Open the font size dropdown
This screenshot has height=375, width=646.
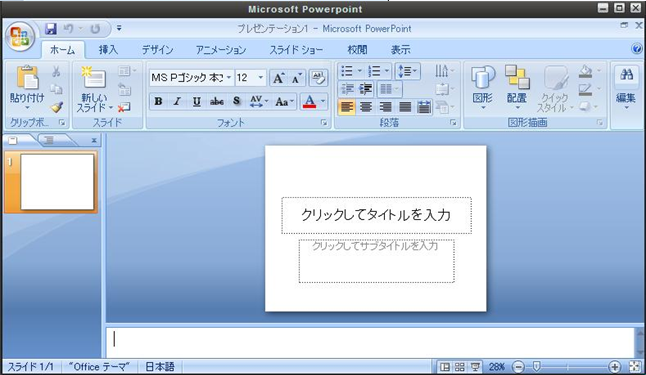pyautogui.click(x=260, y=77)
